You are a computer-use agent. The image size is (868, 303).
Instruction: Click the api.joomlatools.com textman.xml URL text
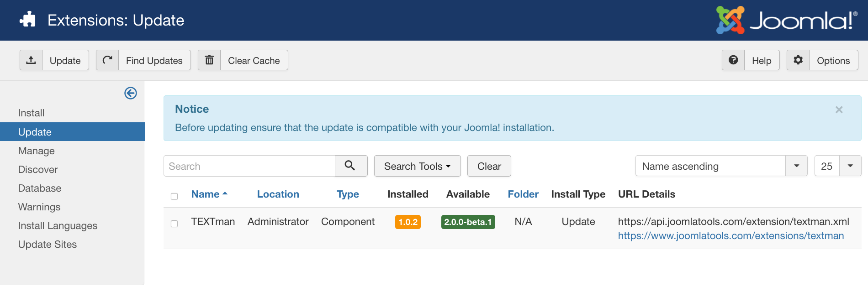733,221
